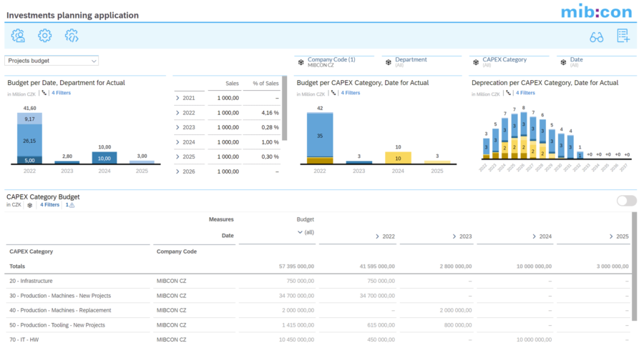Expand the 2022 row in Sales table
Viewport: 644px width, 353px height.
click(x=178, y=113)
